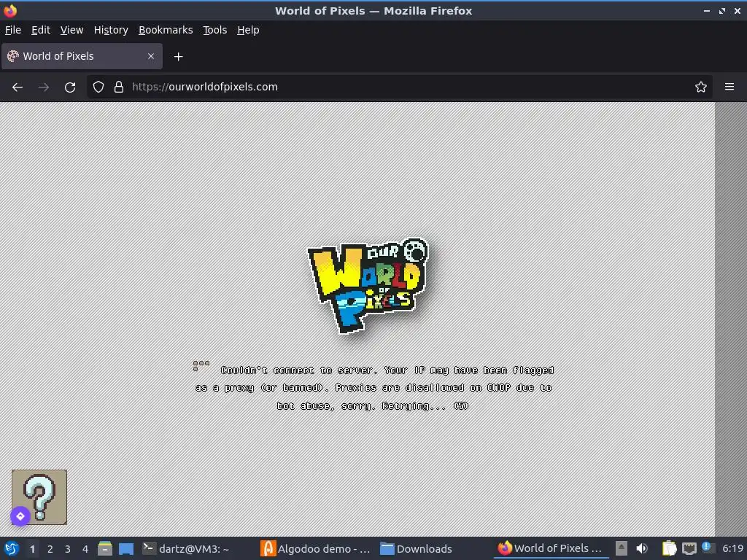The width and height of the screenshot is (747, 560).
Task: Open the Firefox hamburger menu
Action: coord(729,87)
